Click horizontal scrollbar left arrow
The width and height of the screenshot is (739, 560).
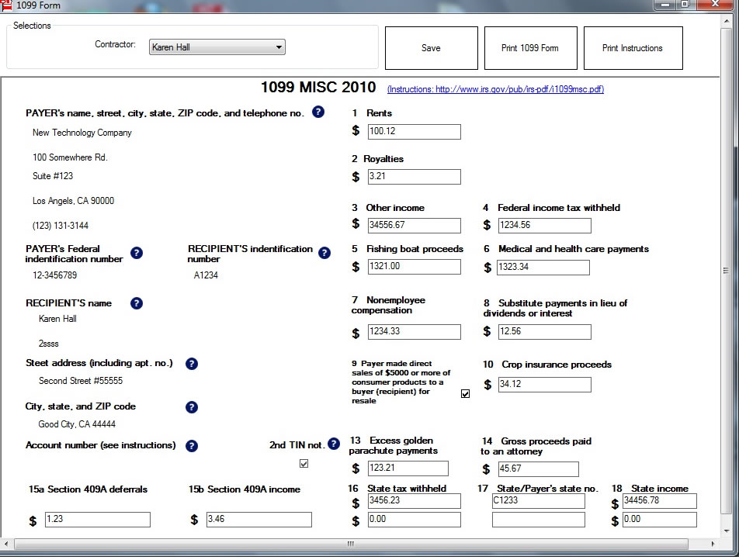[x=6, y=544]
